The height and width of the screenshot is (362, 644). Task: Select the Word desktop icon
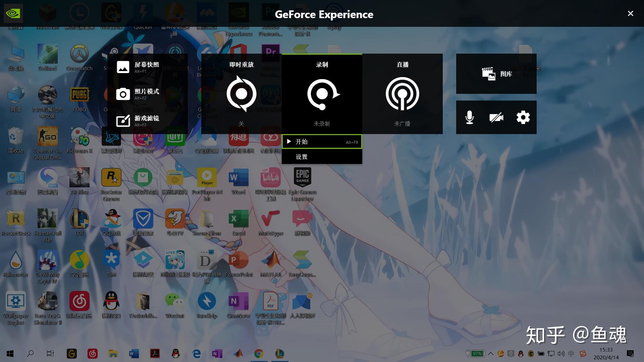tap(238, 181)
